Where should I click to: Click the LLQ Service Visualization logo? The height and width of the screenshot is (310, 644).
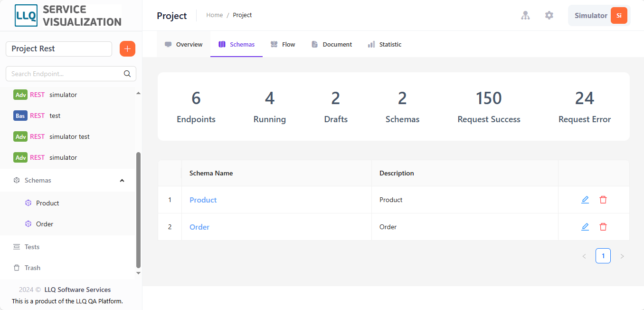68,16
